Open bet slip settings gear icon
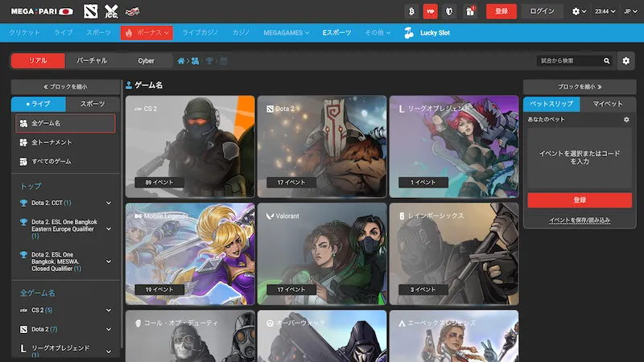Image resolution: width=644 pixels, height=362 pixels. click(626, 119)
